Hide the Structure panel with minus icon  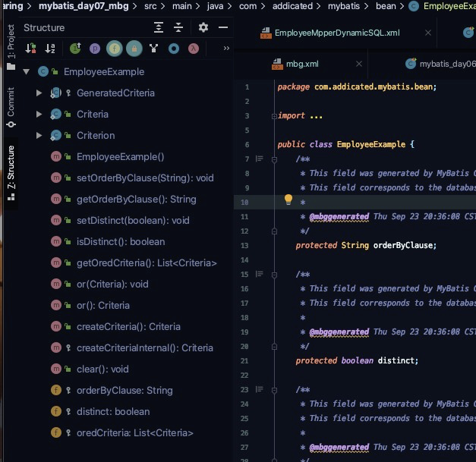click(223, 27)
